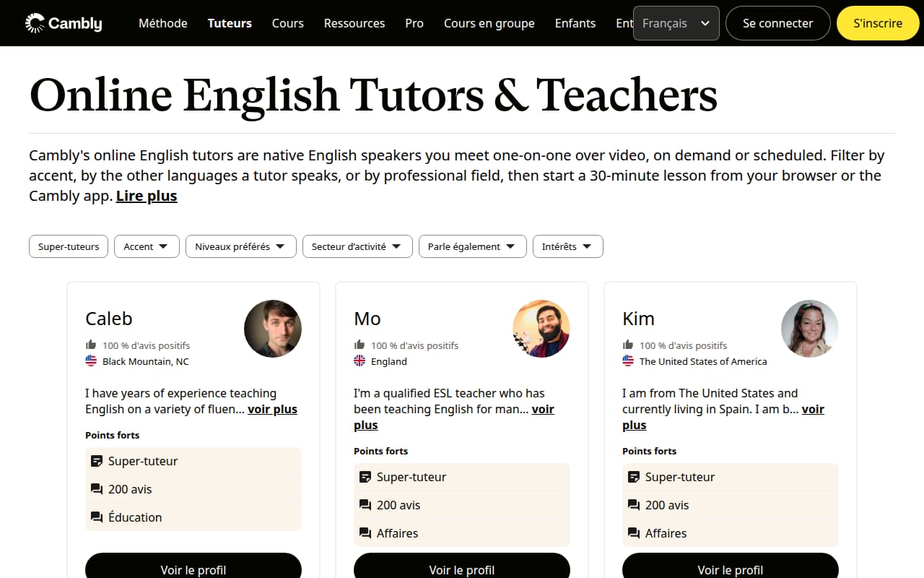Screen dimensions: 924x578
Task: Follow the Lire plus link
Action: (x=147, y=196)
